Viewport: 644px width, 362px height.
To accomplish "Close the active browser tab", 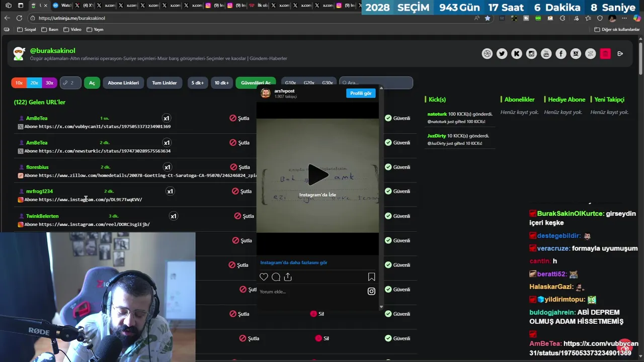I will pos(45,6).
